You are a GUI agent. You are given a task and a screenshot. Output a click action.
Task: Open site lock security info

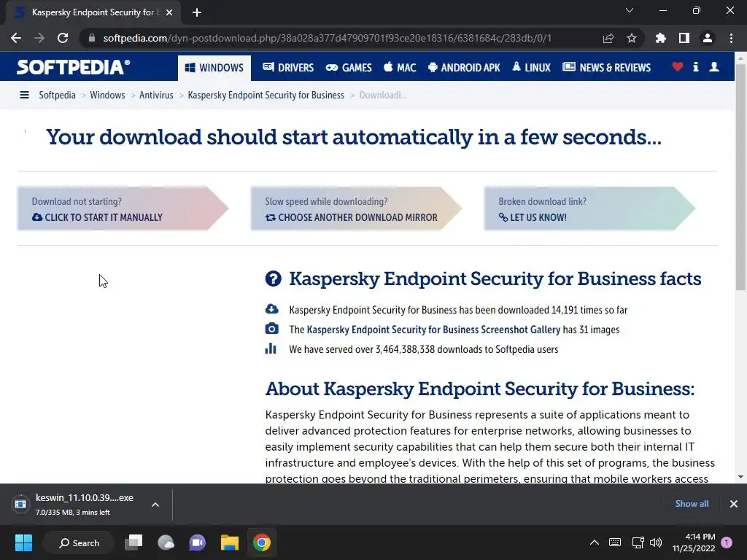click(92, 38)
